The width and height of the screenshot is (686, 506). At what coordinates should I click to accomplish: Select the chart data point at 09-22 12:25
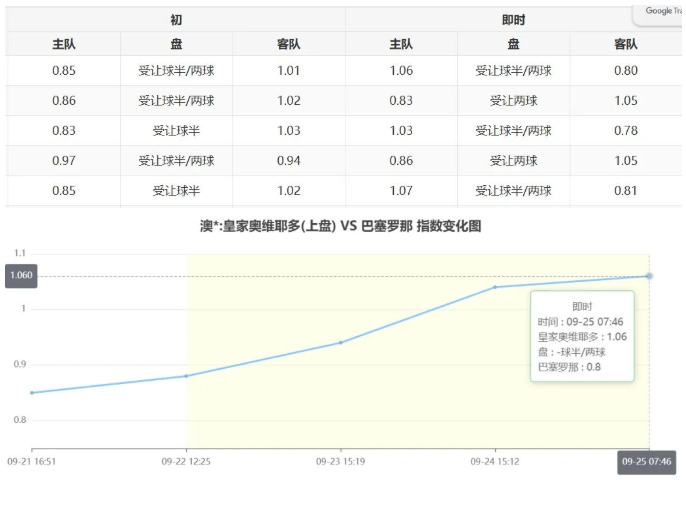(187, 376)
